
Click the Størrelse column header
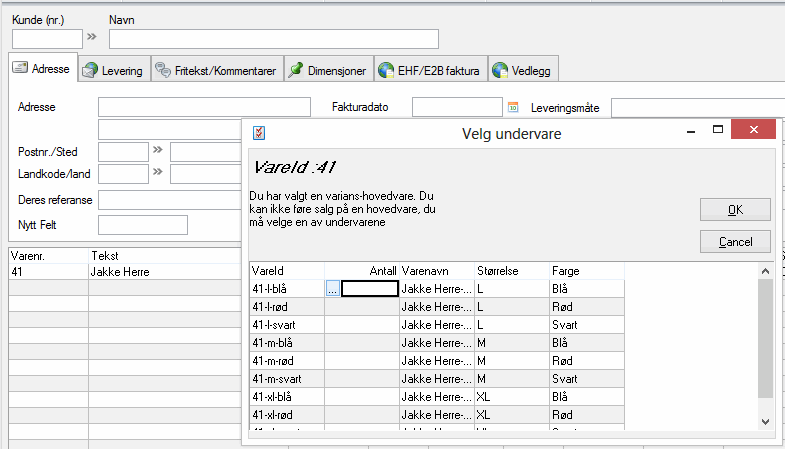pos(510,270)
